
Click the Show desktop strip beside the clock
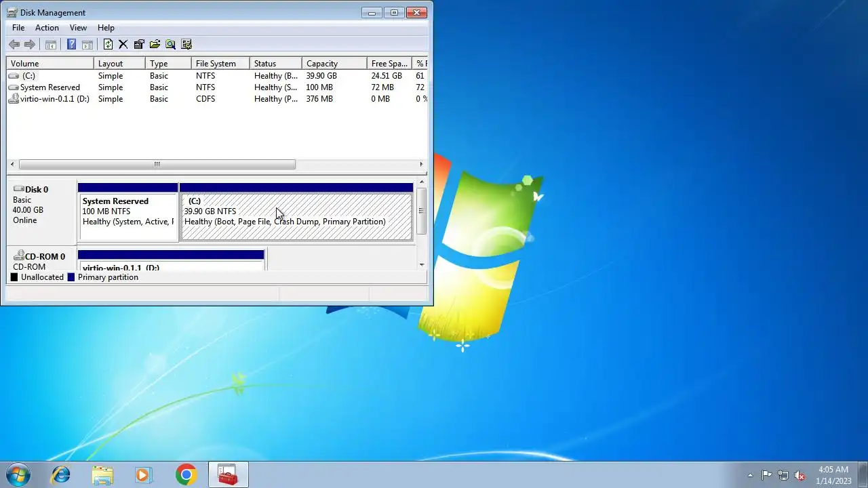coord(863,474)
